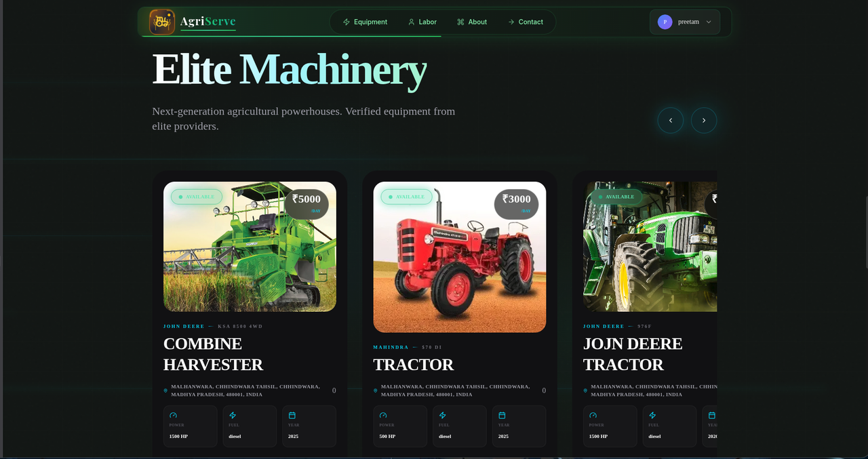Click fuel bolt icon on Mahindra Tractor card
This screenshot has height=459, width=868.
(x=443, y=415)
